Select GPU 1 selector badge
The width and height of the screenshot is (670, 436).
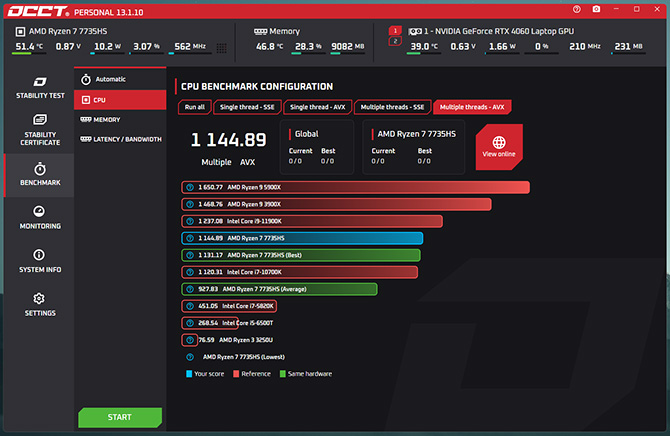[x=395, y=31]
